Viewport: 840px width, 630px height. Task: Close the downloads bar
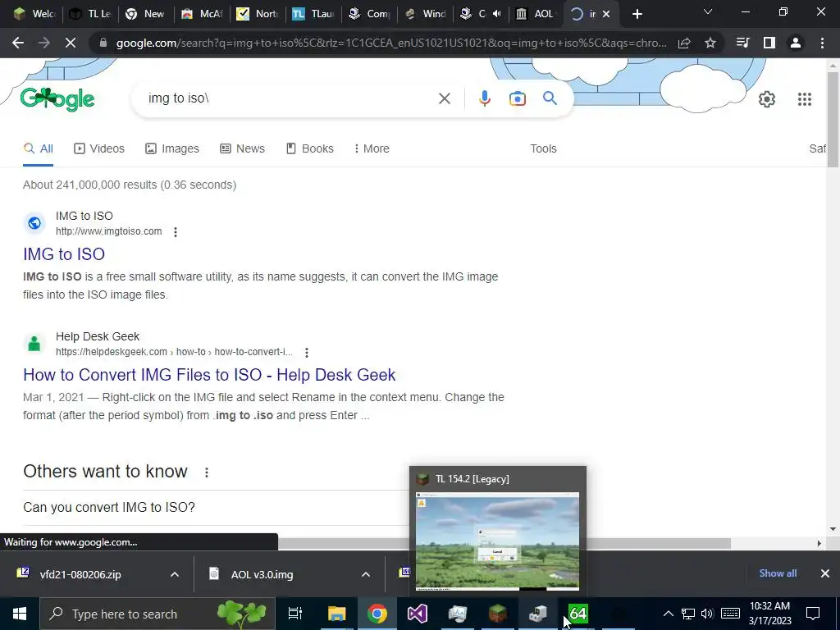pos(825,573)
